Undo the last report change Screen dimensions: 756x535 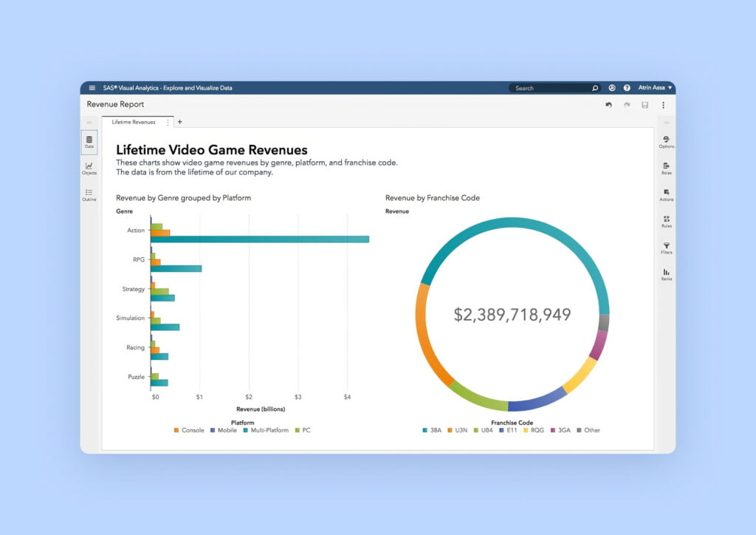[608, 105]
